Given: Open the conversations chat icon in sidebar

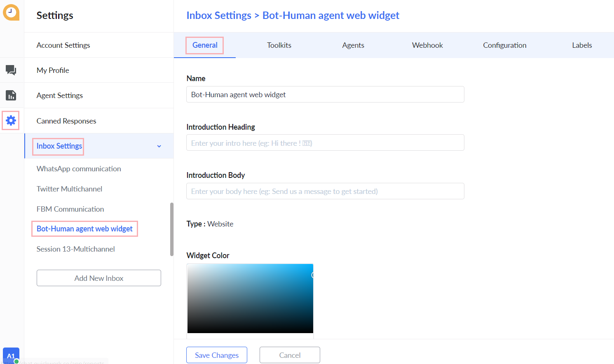Looking at the screenshot, I should [x=11, y=70].
